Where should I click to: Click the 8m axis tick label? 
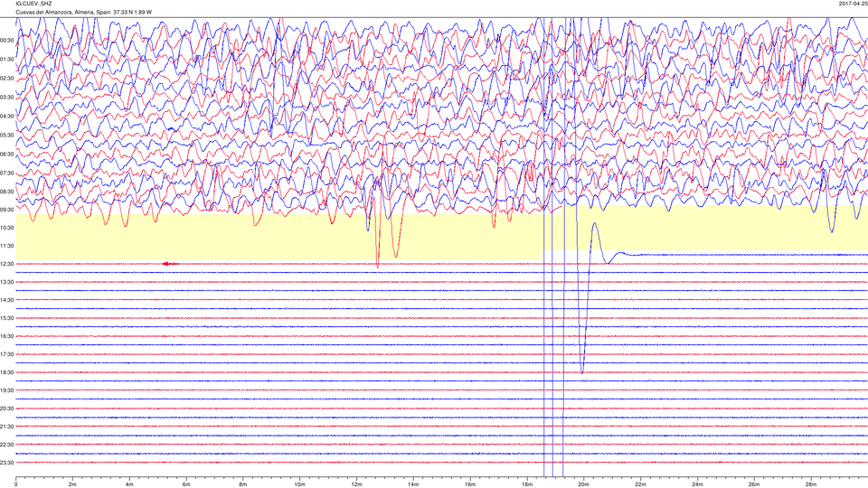point(243,484)
